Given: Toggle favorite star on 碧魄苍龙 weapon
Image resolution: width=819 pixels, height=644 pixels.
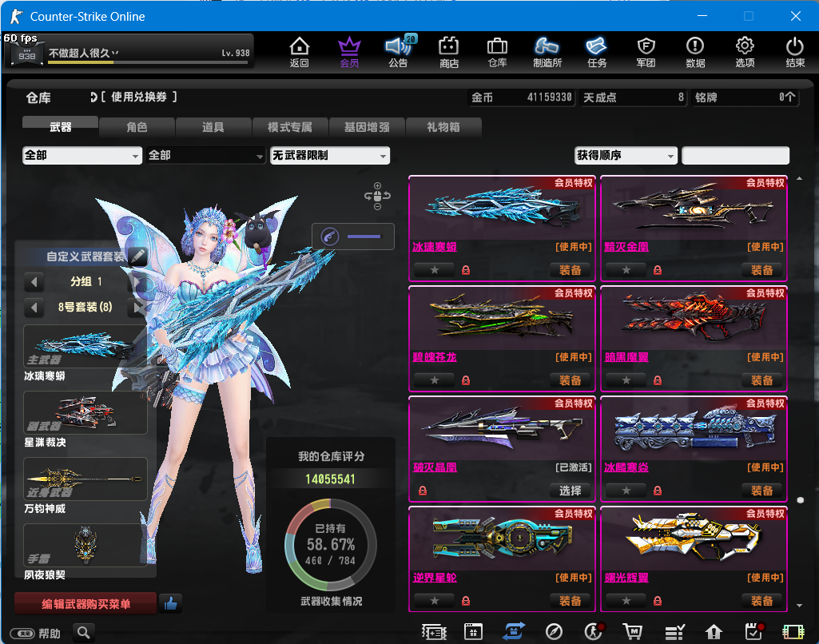Looking at the screenshot, I should [x=435, y=380].
